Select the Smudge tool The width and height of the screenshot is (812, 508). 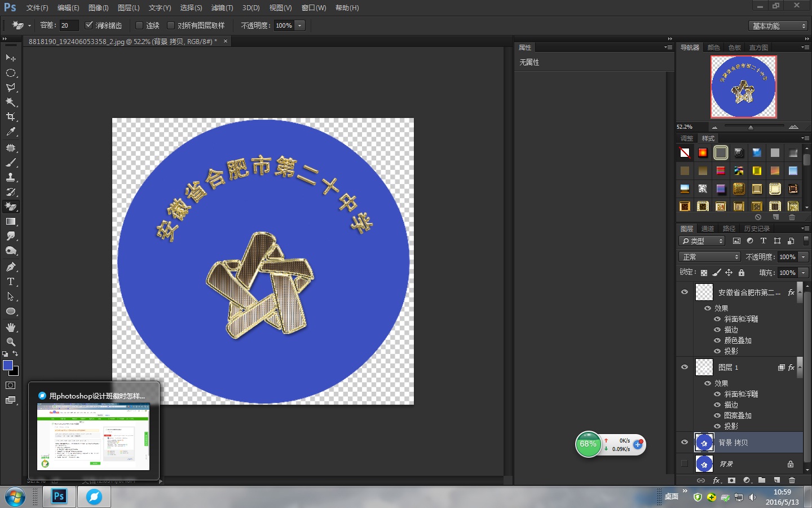pos(11,236)
